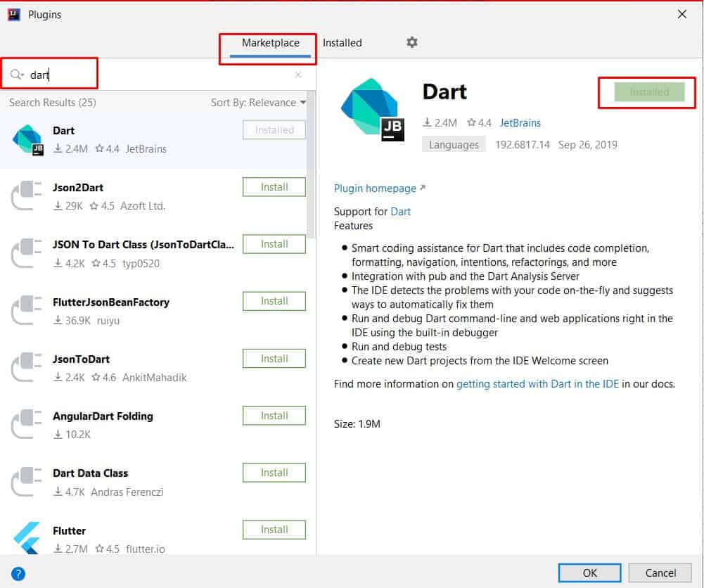The height and width of the screenshot is (588, 704).
Task: Select the JSON To Dart Class plugin name
Action: coord(143,245)
